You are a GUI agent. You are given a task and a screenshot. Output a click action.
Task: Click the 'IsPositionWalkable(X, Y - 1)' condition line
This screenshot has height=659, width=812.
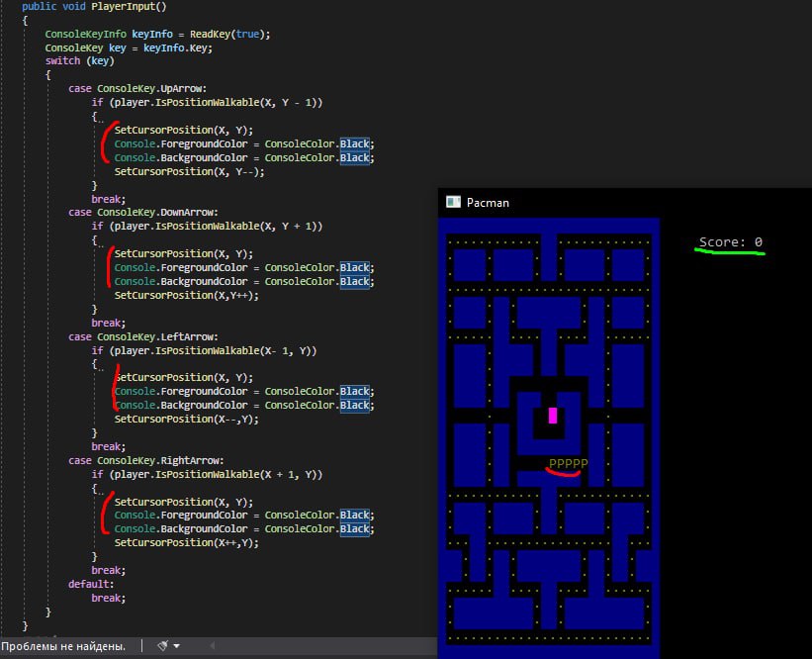pos(207,103)
